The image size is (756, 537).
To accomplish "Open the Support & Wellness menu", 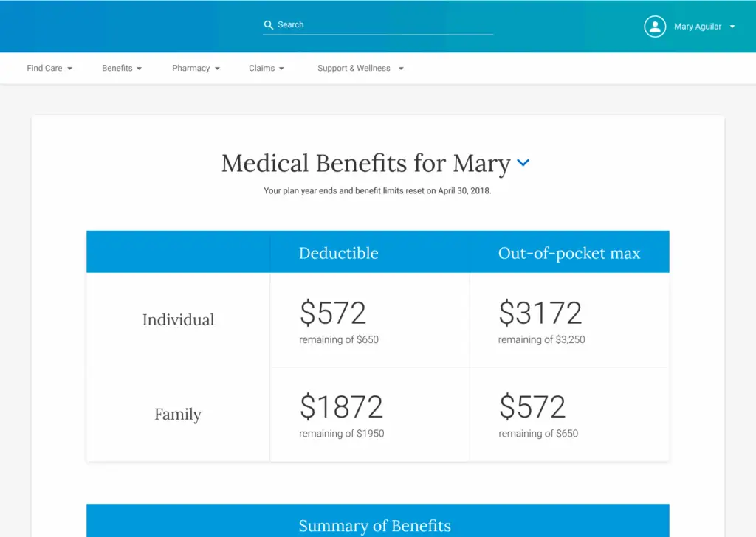I will [360, 69].
